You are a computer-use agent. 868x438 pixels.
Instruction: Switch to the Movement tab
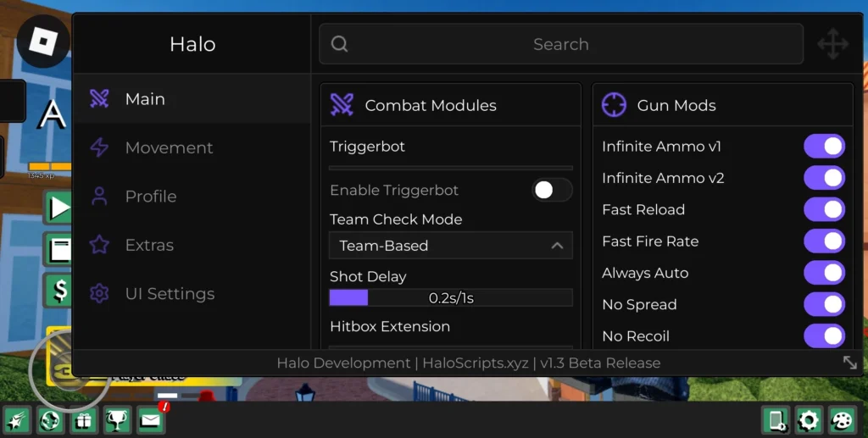[x=169, y=148]
